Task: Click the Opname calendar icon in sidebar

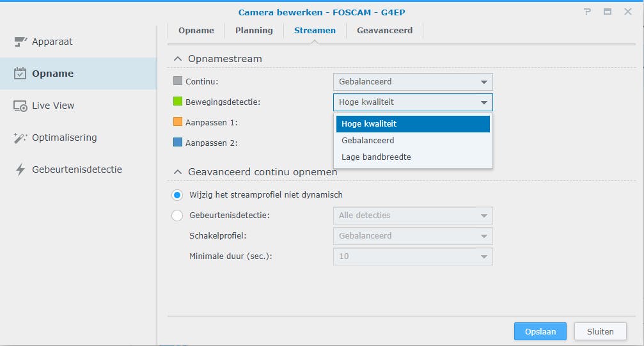Action: 20,74
